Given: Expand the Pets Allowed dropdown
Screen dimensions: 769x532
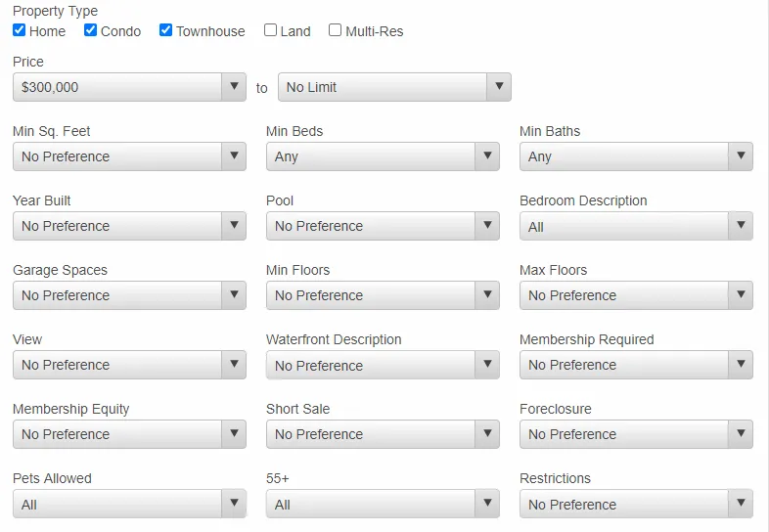Looking at the screenshot, I should coord(129,504).
